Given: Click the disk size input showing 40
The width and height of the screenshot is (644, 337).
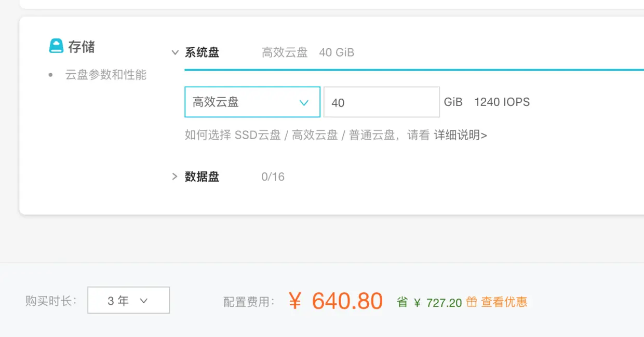Looking at the screenshot, I should pyautogui.click(x=382, y=102).
